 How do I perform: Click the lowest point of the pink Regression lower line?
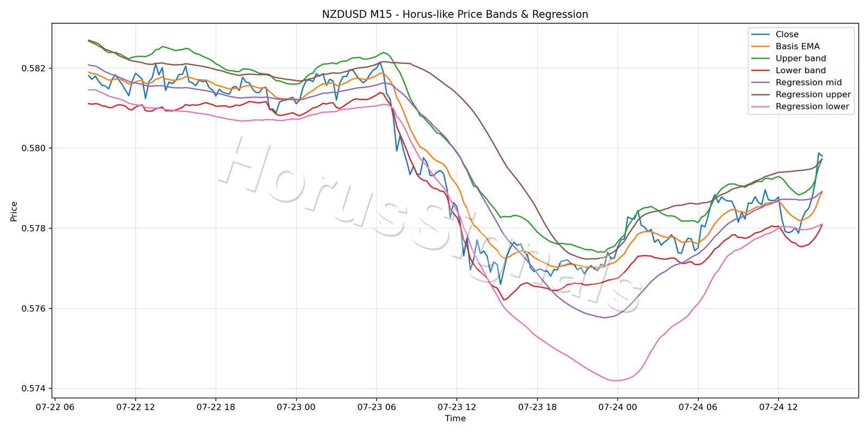click(615, 381)
